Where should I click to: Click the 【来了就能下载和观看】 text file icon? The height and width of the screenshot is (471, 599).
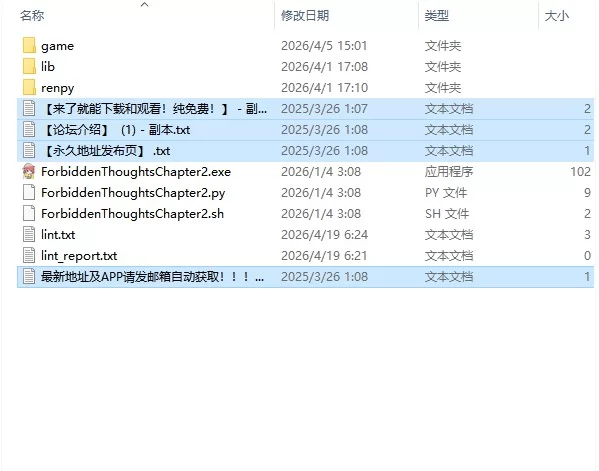click(29, 108)
